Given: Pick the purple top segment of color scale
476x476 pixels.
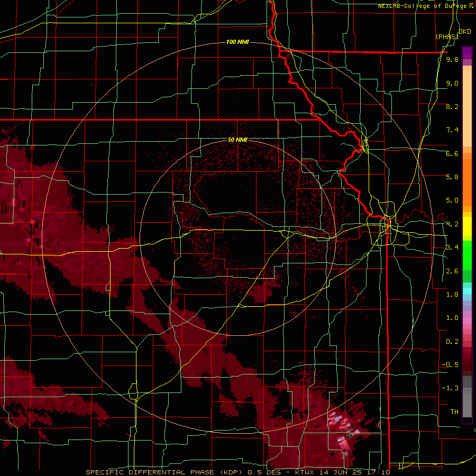Looking at the screenshot, I should pyautogui.click(x=467, y=53).
